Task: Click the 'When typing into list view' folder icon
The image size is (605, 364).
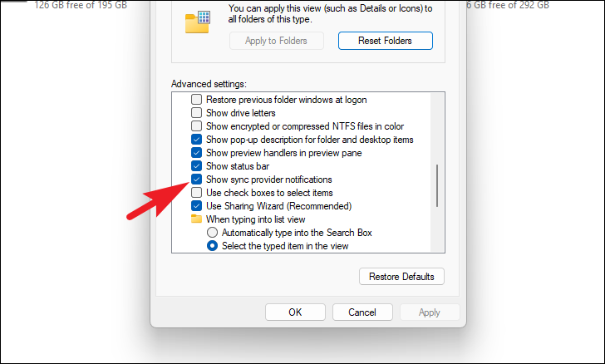Action: click(196, 219)
